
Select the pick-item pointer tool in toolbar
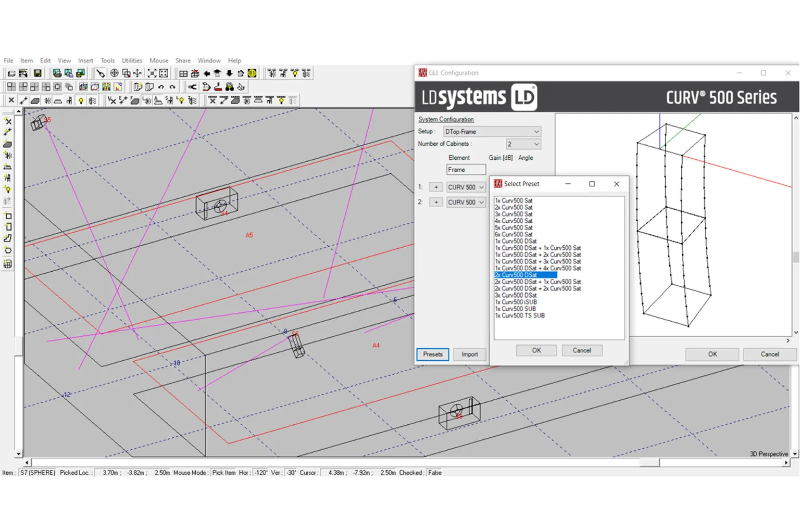pos(100,73)
